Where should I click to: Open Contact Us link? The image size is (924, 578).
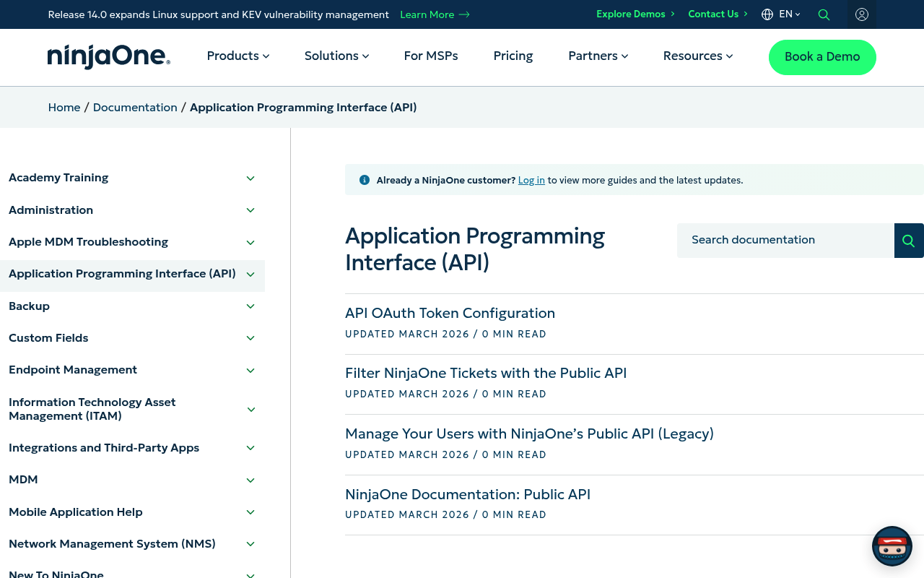718,14
